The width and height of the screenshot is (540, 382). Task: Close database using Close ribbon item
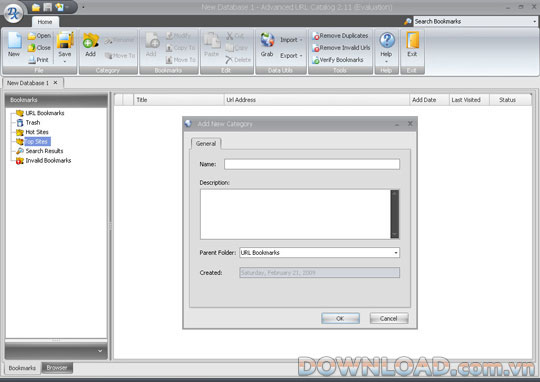[39, 48]
